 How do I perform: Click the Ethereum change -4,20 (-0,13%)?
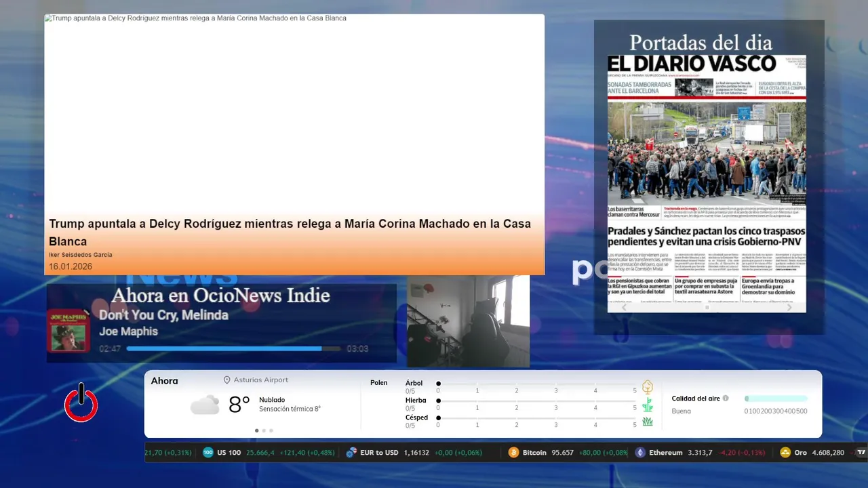(x=741, y=453)
